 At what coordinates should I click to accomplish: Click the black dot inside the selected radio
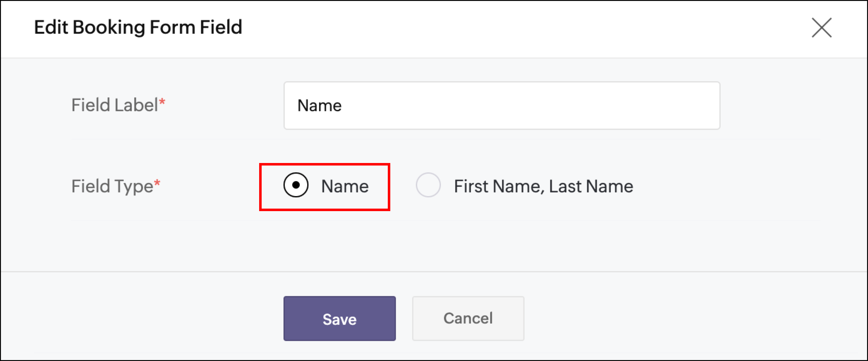(x=296, y=185)
